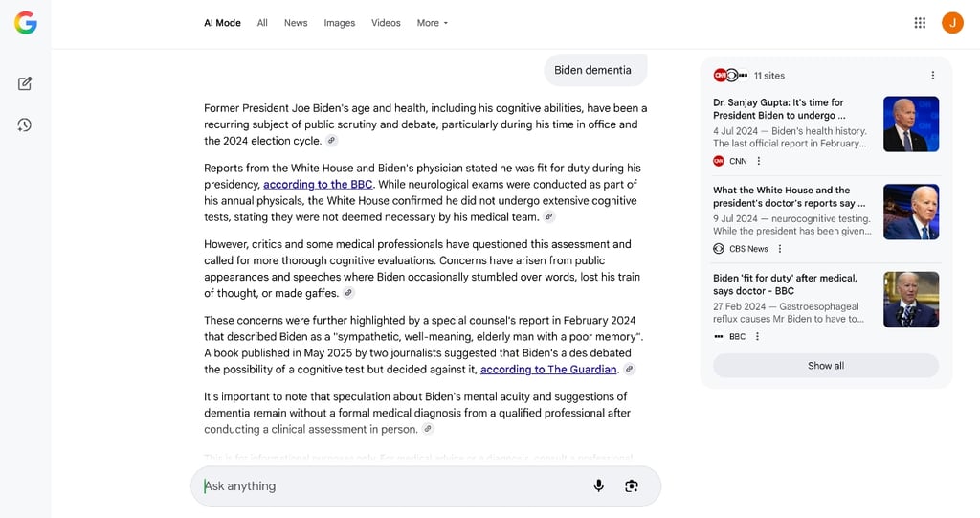Open options for the BBC source
The height and width of the screenshot is (518, 980).
(x=758, y=336)
